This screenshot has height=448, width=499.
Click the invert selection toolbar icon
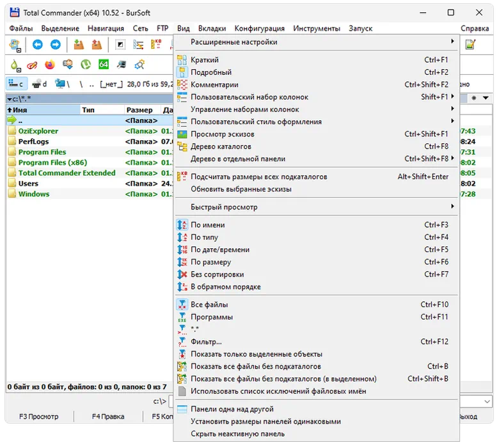(120, 45)
